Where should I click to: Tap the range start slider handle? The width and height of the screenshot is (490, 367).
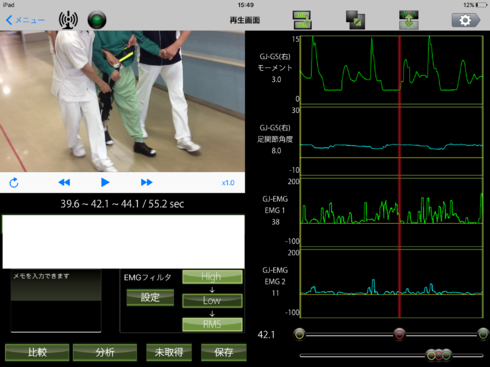click(299, 334)
